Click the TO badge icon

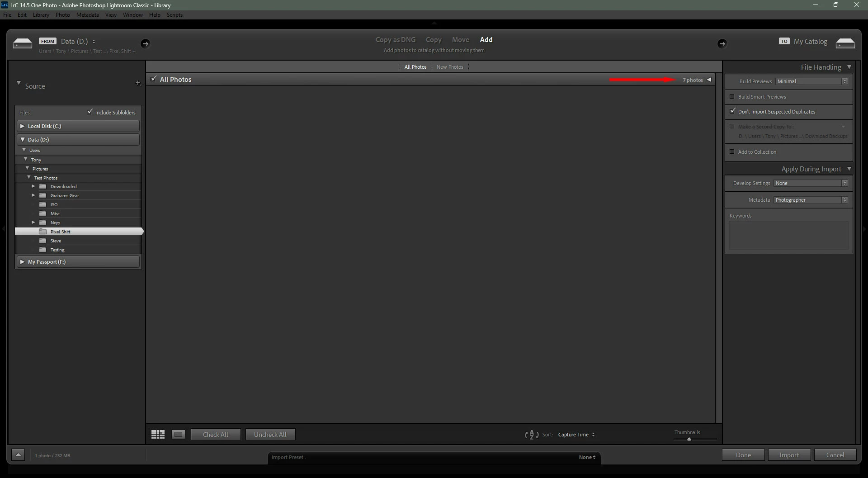click(x=784, y=41)
